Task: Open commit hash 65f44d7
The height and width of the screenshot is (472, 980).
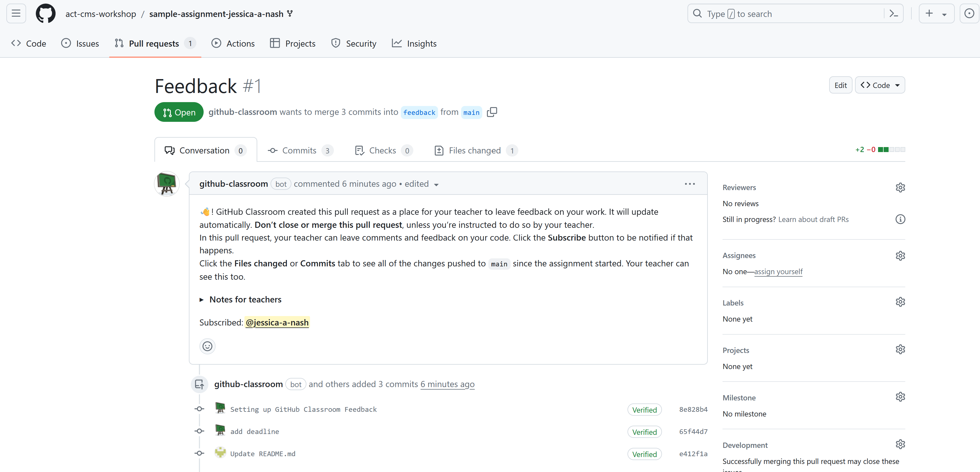Action: point(693,431)
